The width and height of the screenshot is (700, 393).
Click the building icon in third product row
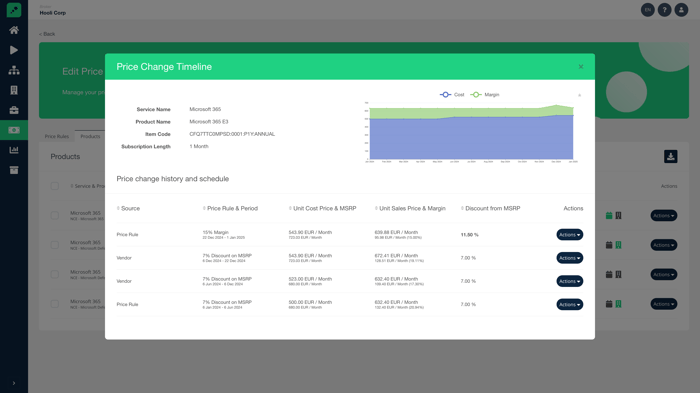click(x=618, y=274)
